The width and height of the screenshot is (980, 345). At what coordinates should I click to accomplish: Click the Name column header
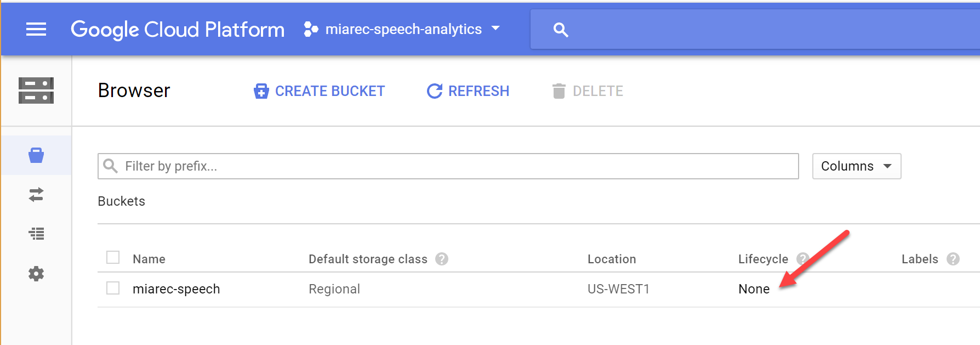coord(149,259)
